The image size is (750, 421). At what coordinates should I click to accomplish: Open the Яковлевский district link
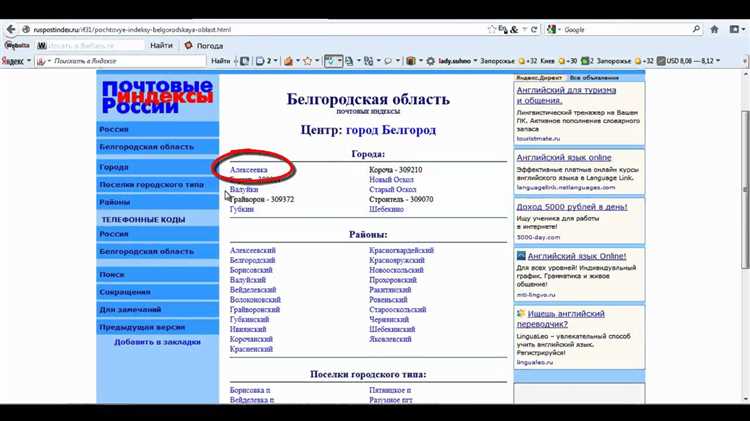click(390, 339)
